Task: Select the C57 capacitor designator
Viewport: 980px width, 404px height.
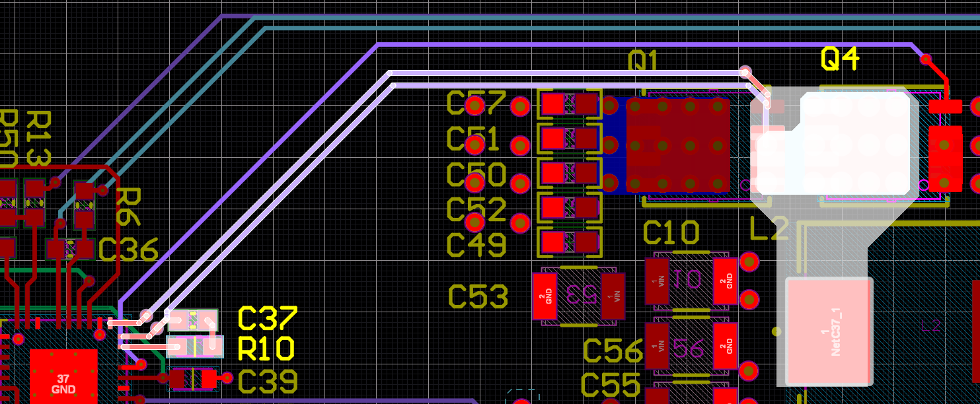Action: (476, 104)
